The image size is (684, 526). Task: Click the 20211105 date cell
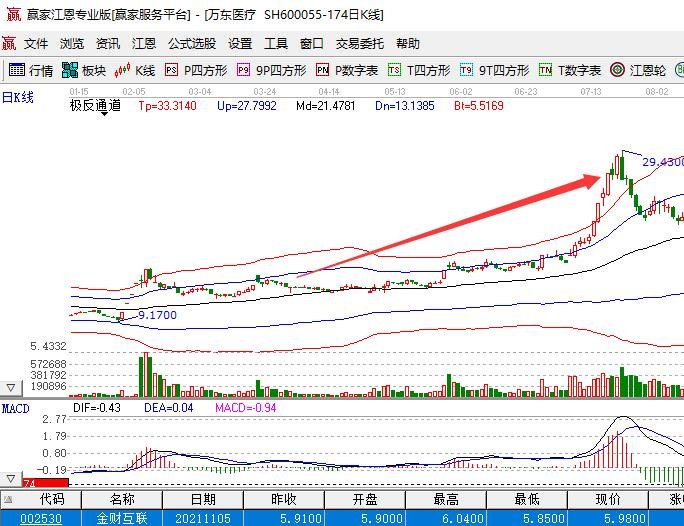[203, 519]
